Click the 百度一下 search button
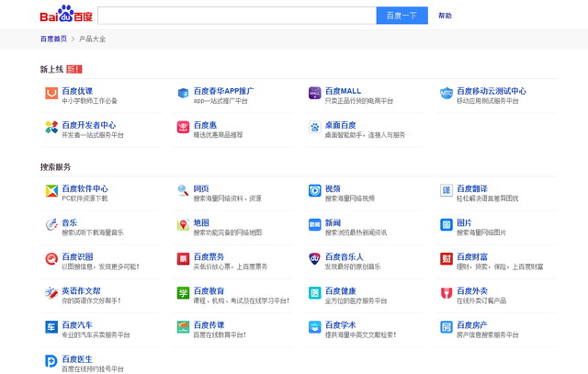The width and height of the screenshot is (588, 374). click(402, 16)
